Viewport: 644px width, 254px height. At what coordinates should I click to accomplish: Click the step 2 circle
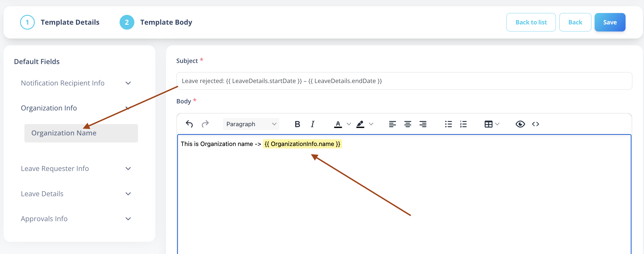pyautogui.click(x=127, y=22)
